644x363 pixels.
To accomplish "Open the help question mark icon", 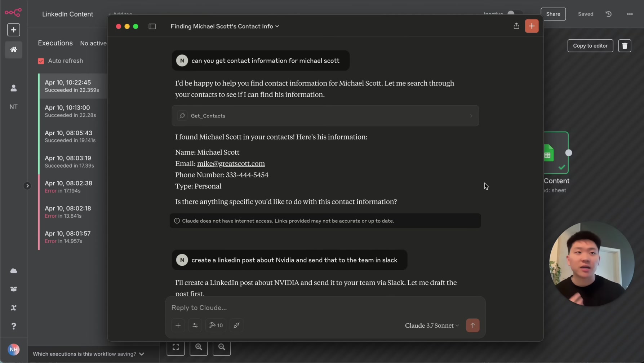I will pyautogui.click(x=14, y=326).
